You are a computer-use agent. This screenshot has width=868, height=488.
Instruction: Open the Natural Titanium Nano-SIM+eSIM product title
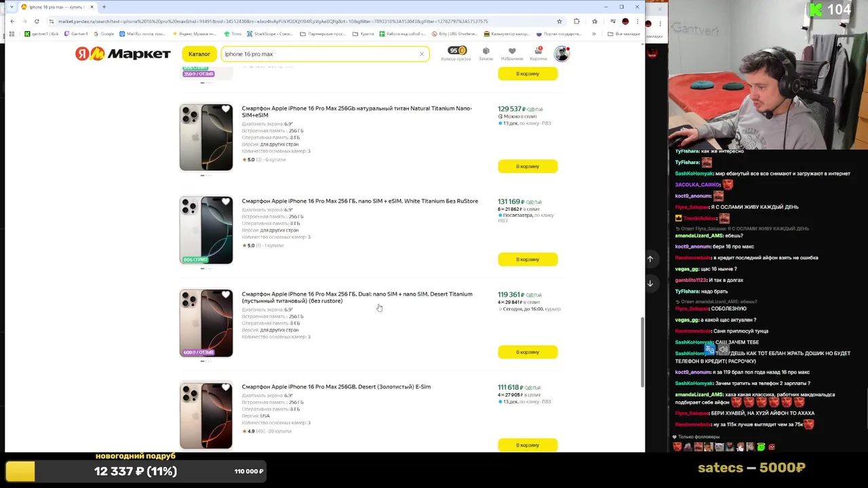[357, 111]
